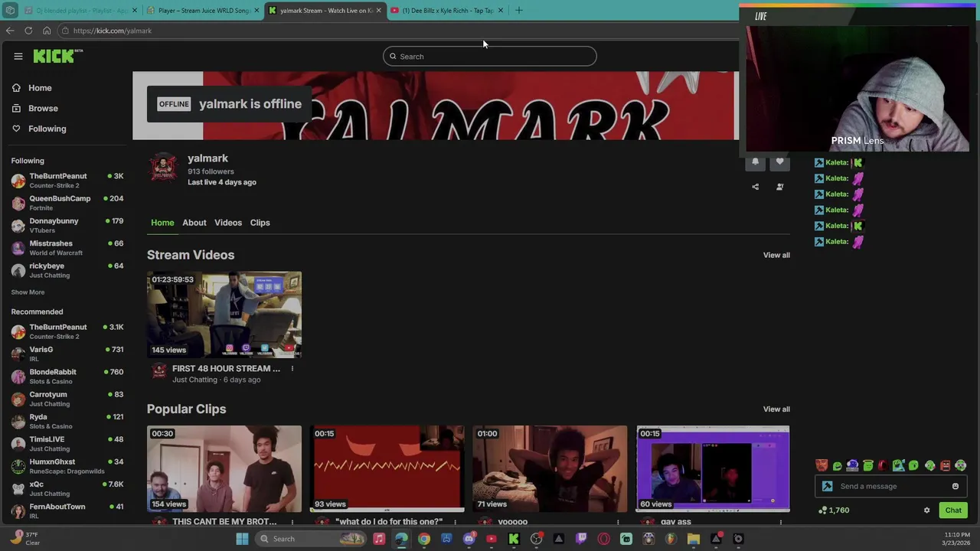Open the hamburger sidebar menu
980x551 pixels.
[x=18, y=56]
